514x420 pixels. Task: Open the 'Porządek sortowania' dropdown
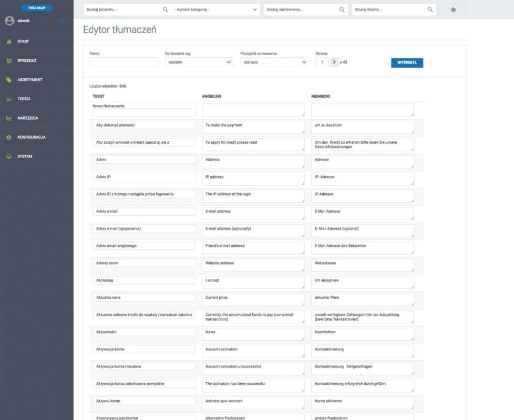(x=275, y=62)
